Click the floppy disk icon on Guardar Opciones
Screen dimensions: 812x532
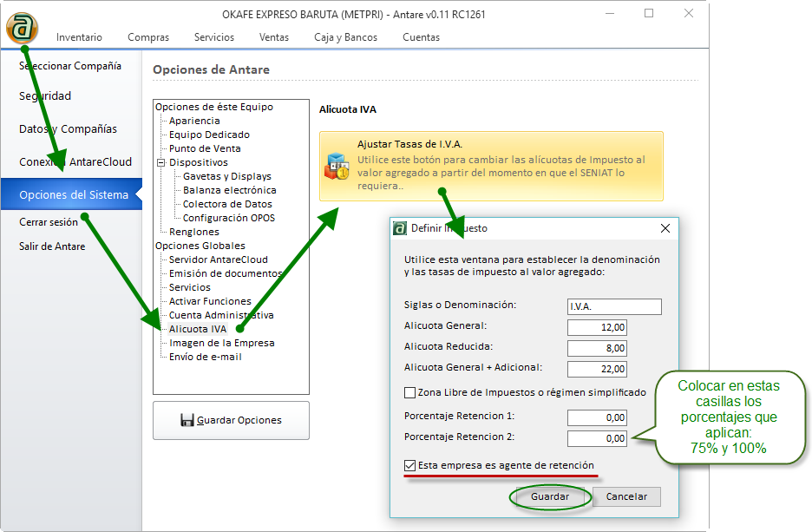(x=187, y=420)
